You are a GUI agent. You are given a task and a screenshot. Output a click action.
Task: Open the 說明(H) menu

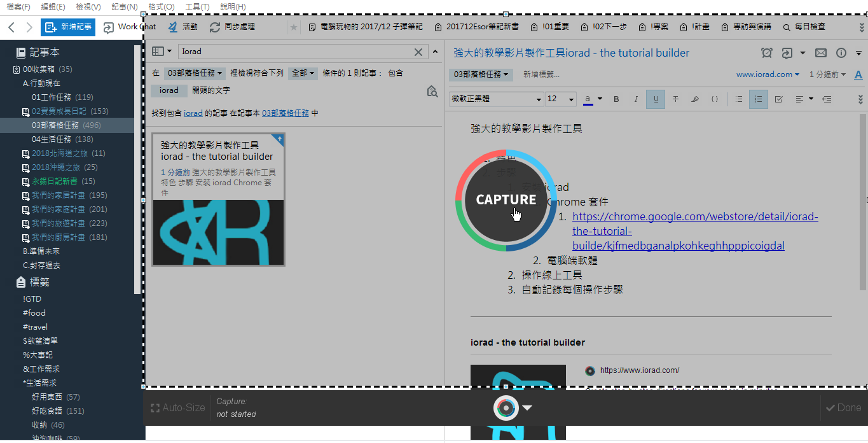[233, 6]
